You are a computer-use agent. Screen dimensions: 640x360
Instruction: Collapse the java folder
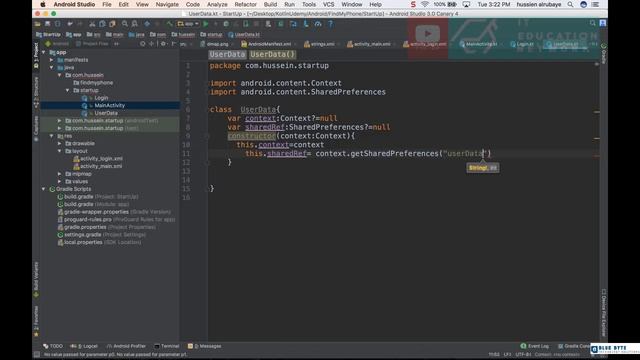[x=51, y=67]
